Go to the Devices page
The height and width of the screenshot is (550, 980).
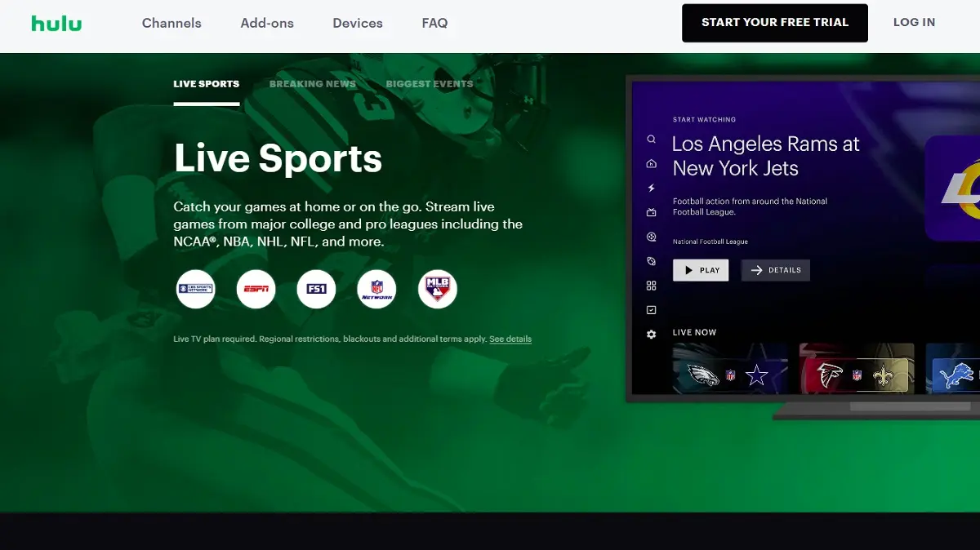pyautogui.click(x=358, y=23)
